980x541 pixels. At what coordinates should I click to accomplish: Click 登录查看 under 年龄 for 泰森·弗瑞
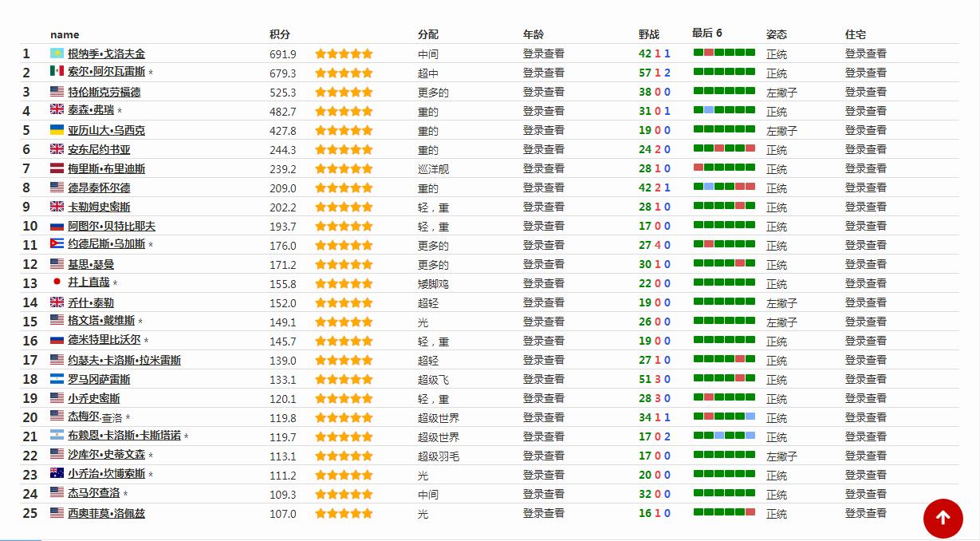[x=544, y=111]
